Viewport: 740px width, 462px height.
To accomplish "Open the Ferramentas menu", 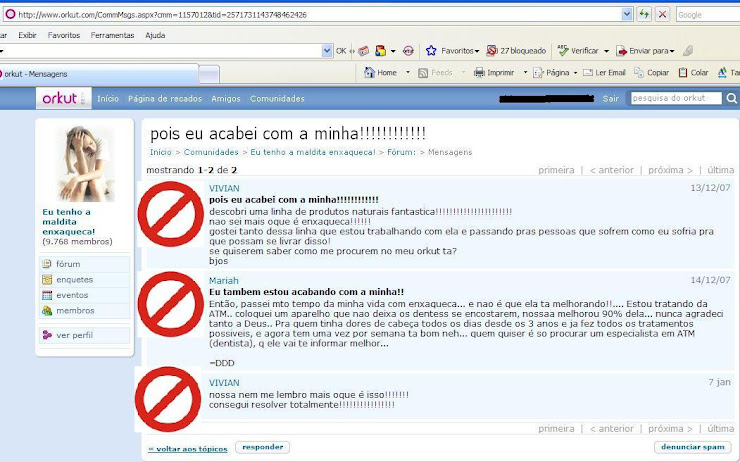I will (112, 35).
